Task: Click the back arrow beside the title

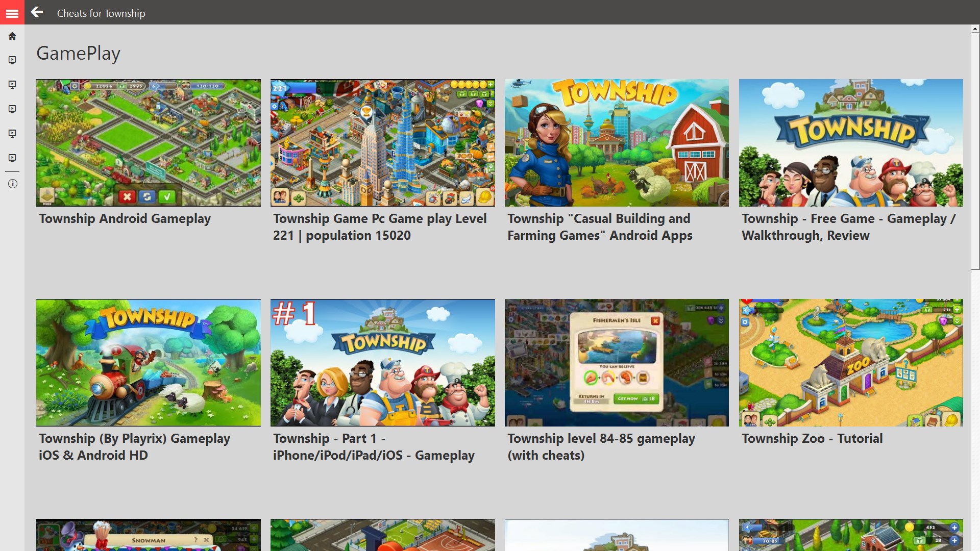Action: click(37, 13)
